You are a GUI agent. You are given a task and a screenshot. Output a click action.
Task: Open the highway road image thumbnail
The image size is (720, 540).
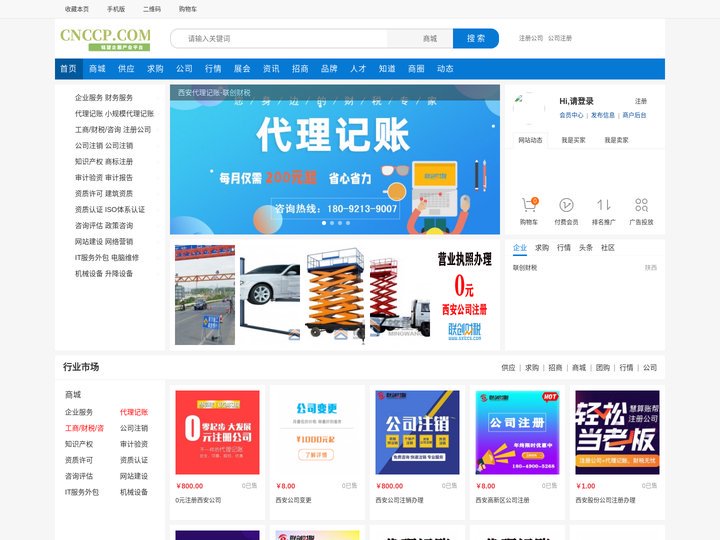205,295
